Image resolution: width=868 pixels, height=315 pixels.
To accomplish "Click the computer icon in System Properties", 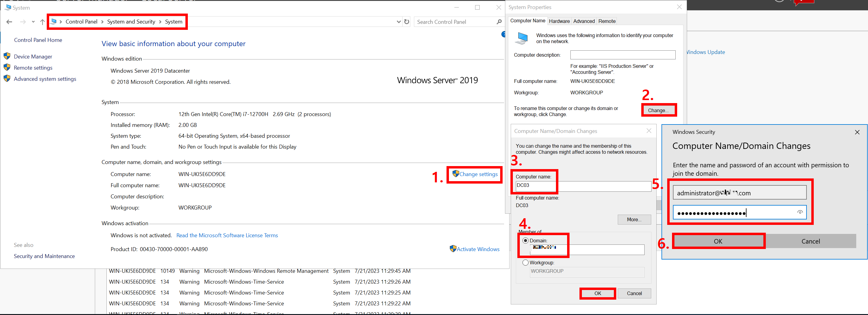I will (x=522, y=38).
